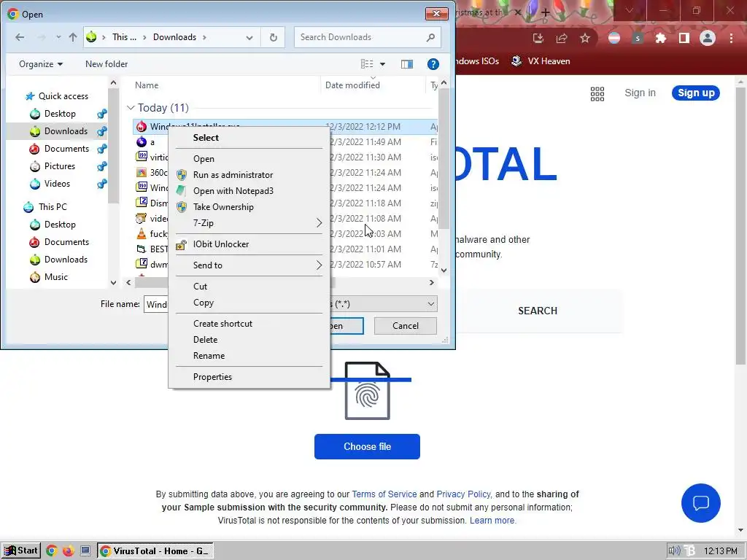Image resolution: width=747 pixels, height=560 pixels.
Task: Open Chrome's three-dot menu
Action: pos(731,39)
